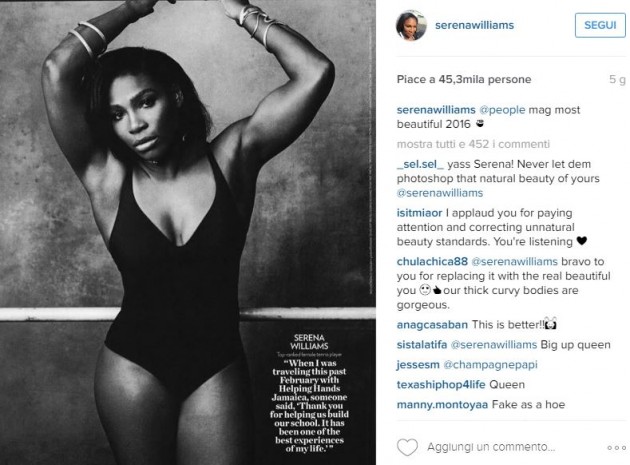630x465 pixels.
Task: Open the jessesm commenter profile
Action: [418, 365]
